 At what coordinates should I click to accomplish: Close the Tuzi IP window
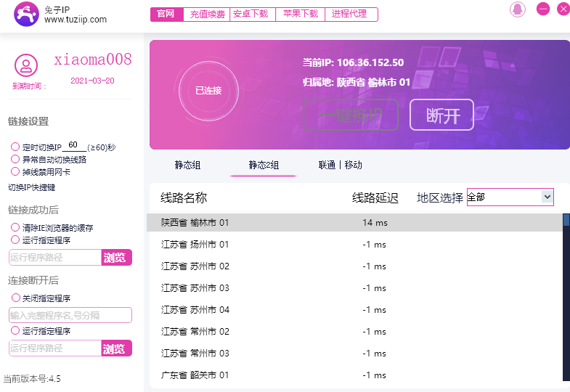coord(563,9)
